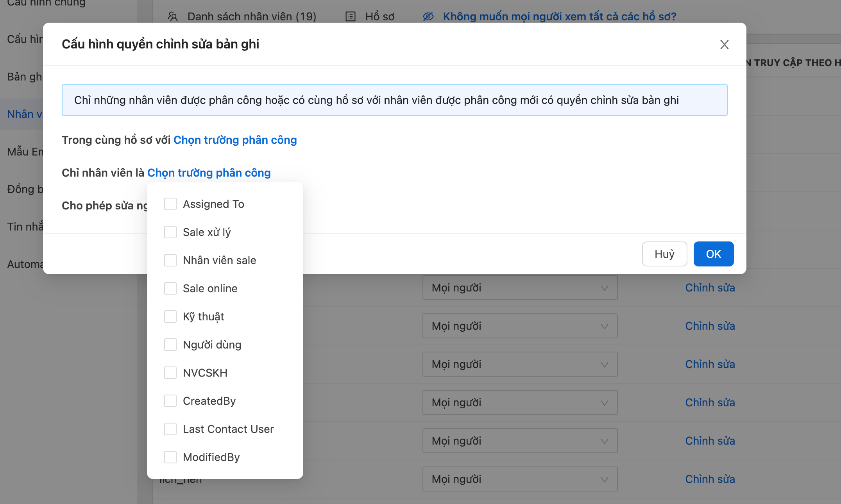The width and height of the screenshot is (841, 504).
Task: Open 'Trong cùng hồ sơ với' field selector
Action: [235, 140]
